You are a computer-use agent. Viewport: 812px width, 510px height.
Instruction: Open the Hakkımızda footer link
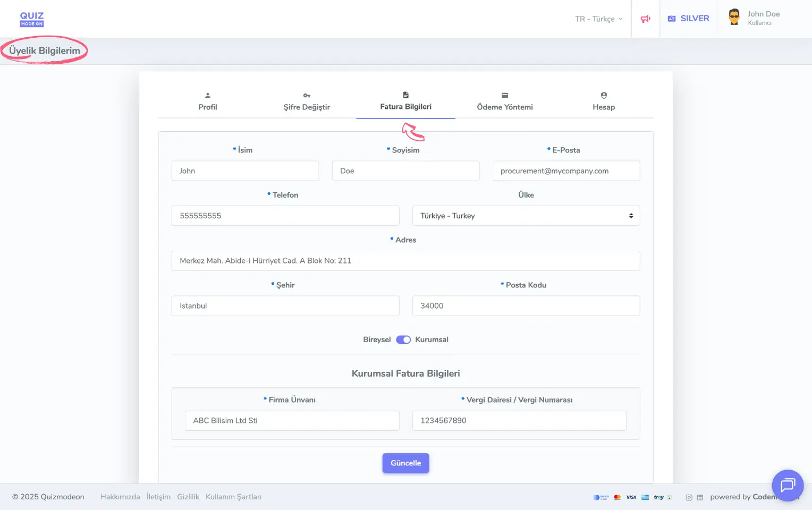(120, 497)
